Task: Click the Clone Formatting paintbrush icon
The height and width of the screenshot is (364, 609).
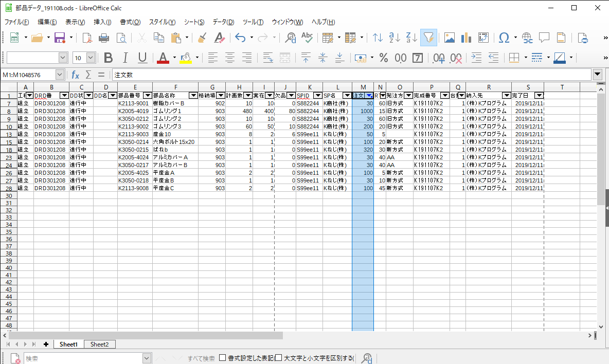Action: [x=202, y=38]
